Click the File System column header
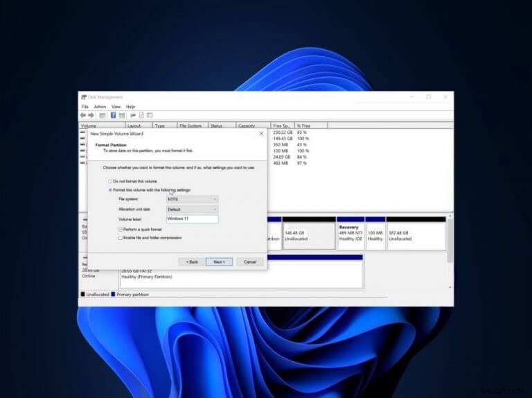This screenshot has width=532, height=398. point(193,126)
